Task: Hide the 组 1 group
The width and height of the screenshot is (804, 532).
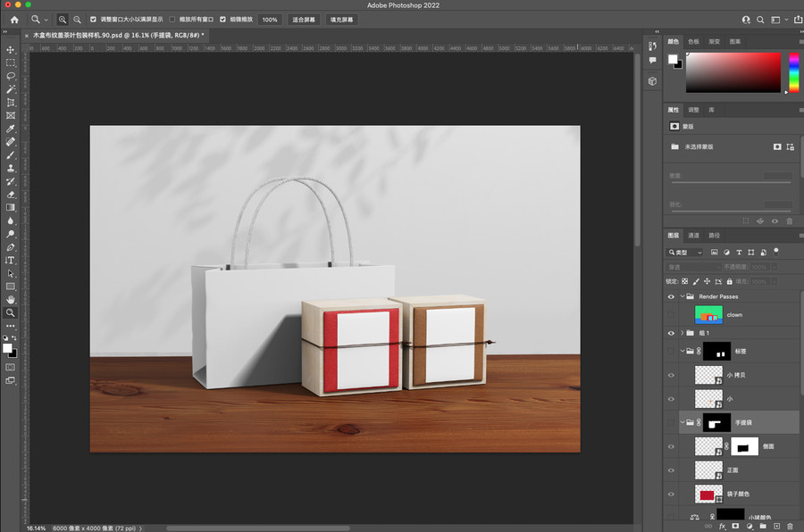Action: pyautogui.click(x=671, y=333)
